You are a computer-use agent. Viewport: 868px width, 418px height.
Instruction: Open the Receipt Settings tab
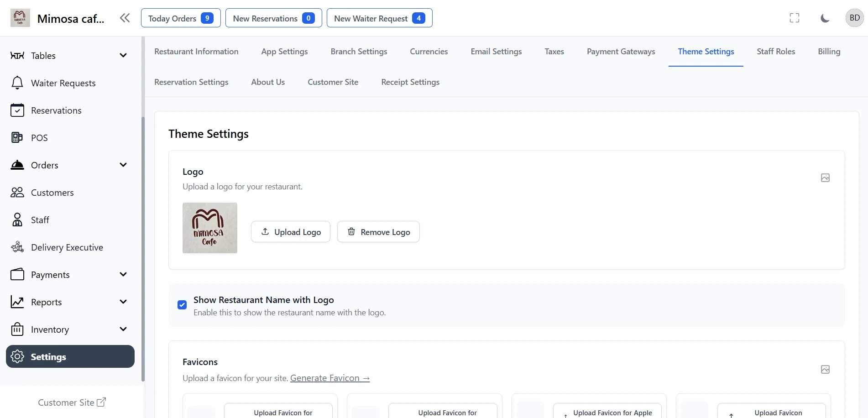[x=410, y=82]
